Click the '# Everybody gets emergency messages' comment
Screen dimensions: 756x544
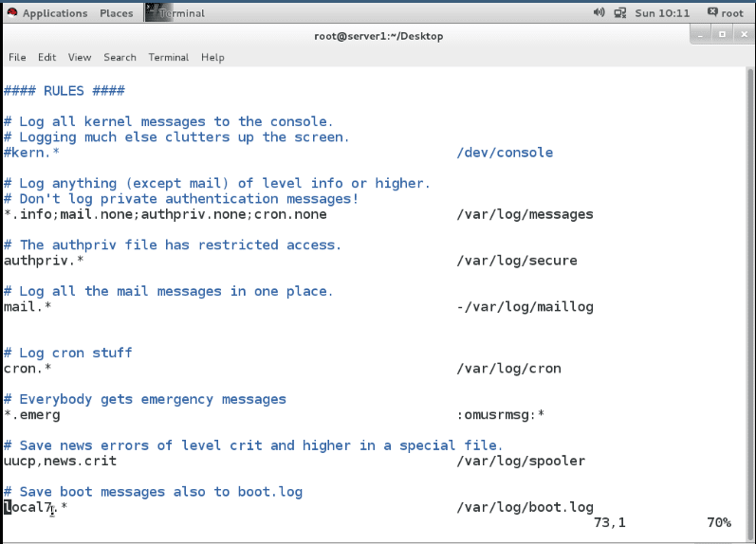(x=144, y=399)
